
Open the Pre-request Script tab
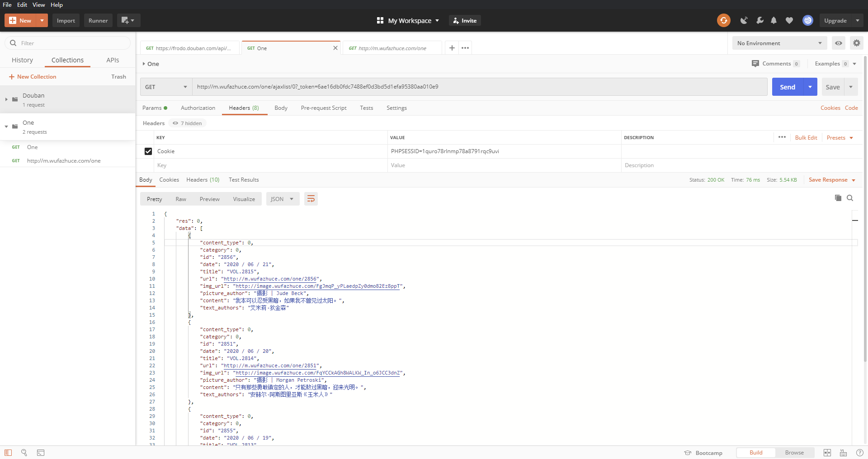point(324,108)
